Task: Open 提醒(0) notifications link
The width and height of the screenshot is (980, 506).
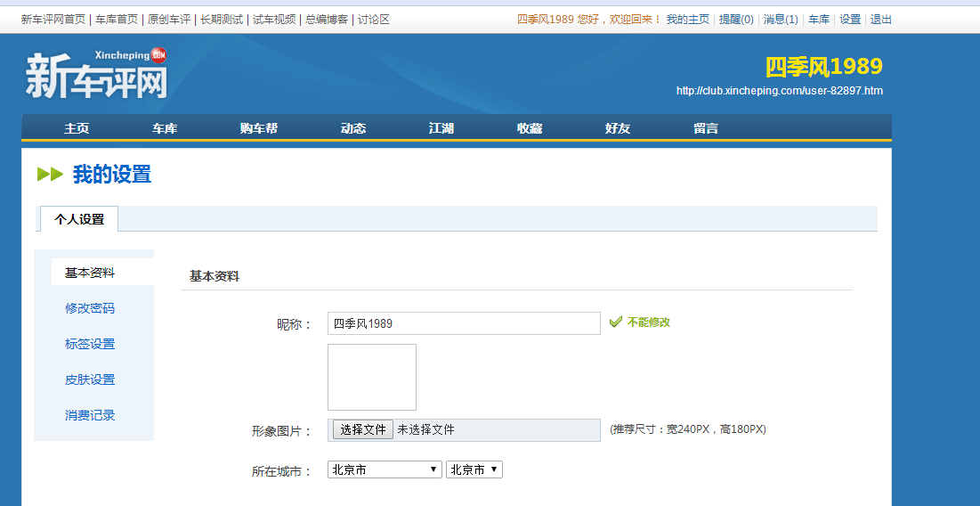Action: coord(736,20)
